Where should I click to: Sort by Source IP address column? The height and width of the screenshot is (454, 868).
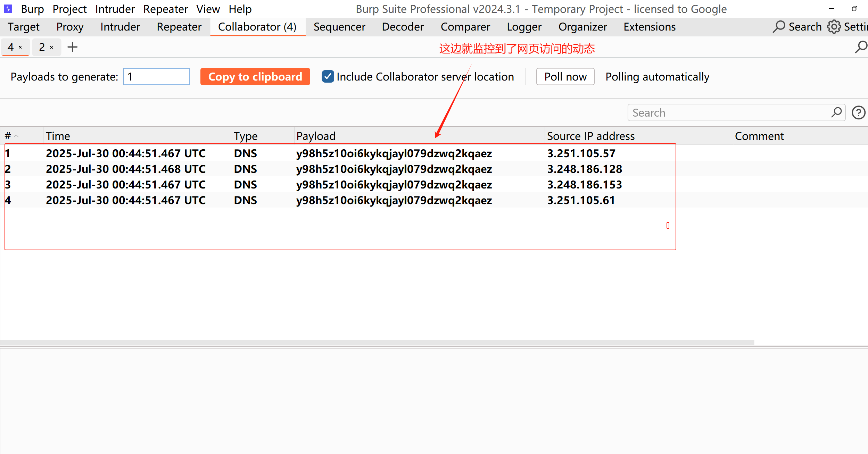590,136
